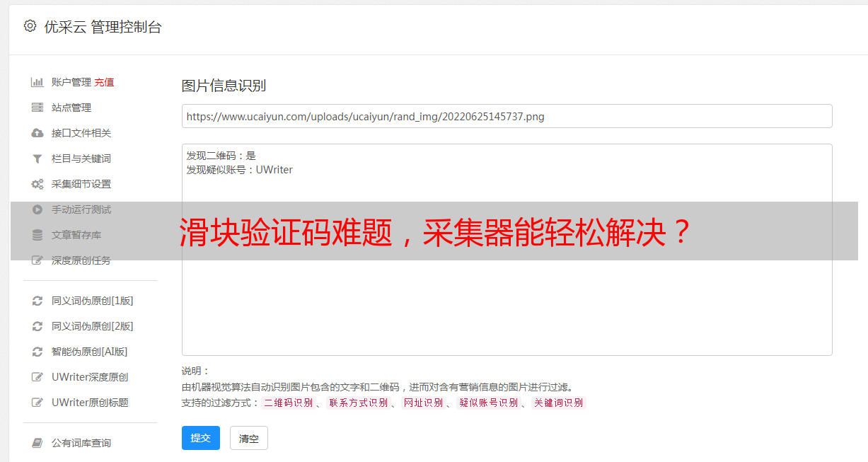Viewport: 868px width, 462px height.
Task: Submit with the blue 提交 button
Action: coord(201,438)
